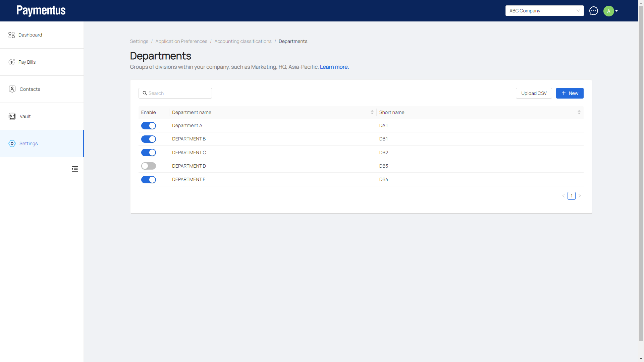Click the green user avatar icon
The image size is (644, 362).
(608, 11)
